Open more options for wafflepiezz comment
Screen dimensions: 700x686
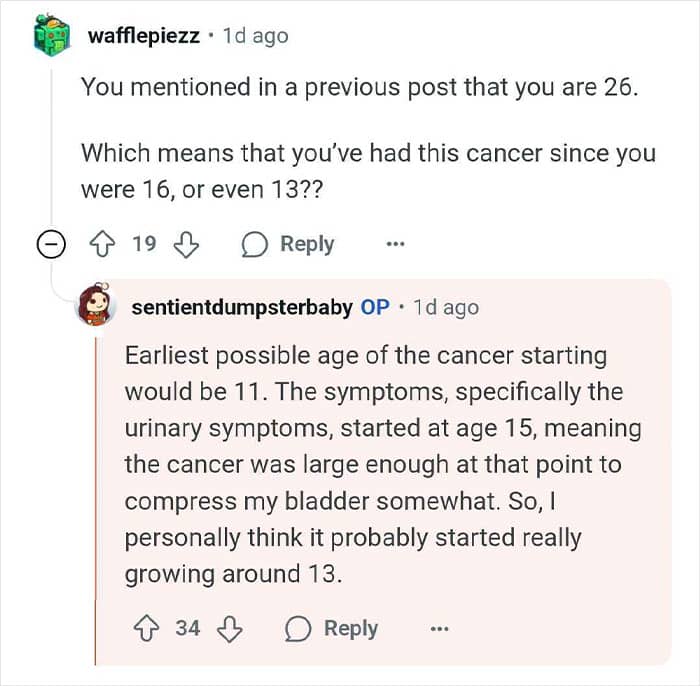(396, 244)
